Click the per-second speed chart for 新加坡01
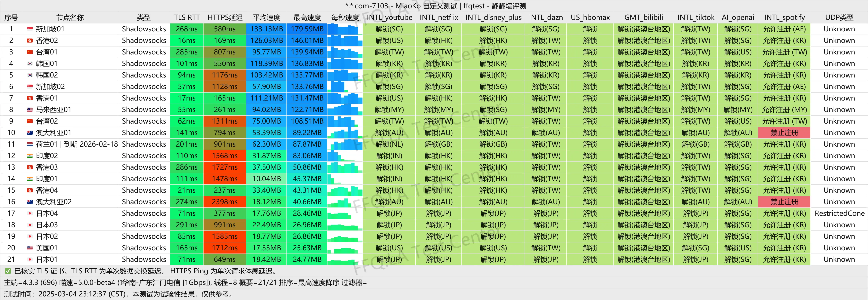 click(345, 29)
